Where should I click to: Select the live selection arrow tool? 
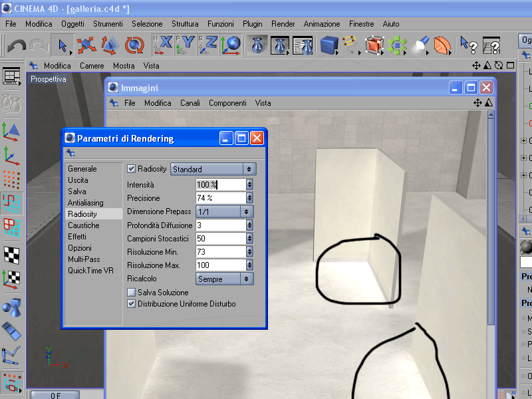point(63,45)
